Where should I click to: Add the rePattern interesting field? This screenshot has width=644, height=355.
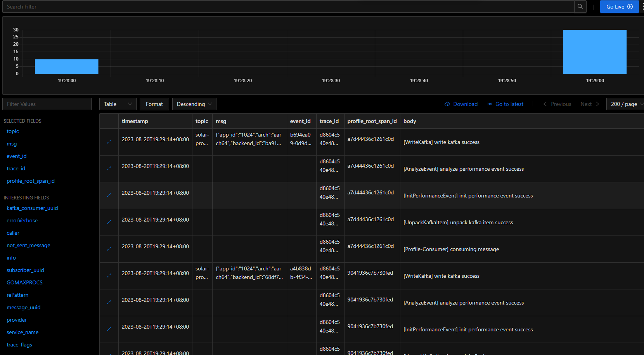tap(17, 295)
